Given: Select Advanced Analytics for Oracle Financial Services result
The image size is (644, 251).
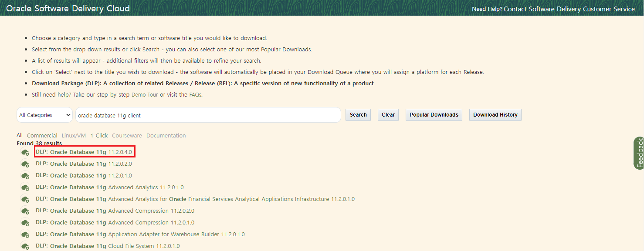Looking at the screenshot, I should (x=195, y=199).
